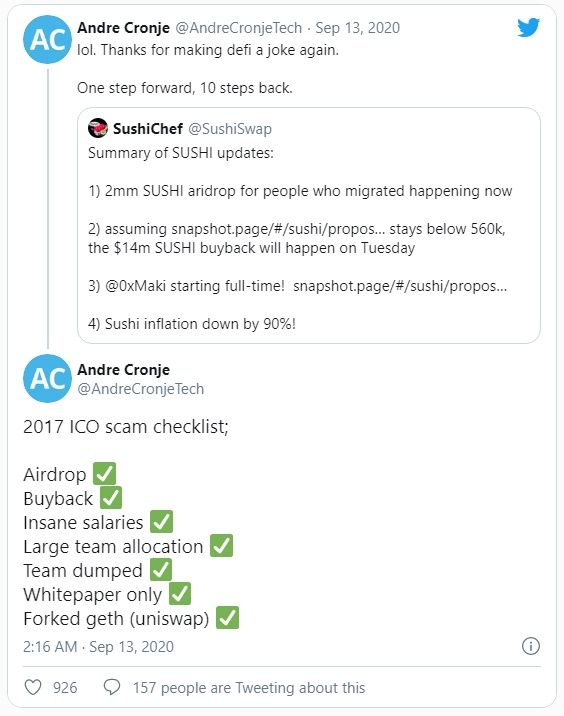Click the Twitter bird logo
The image size is (564, 716).
[528, 27]
